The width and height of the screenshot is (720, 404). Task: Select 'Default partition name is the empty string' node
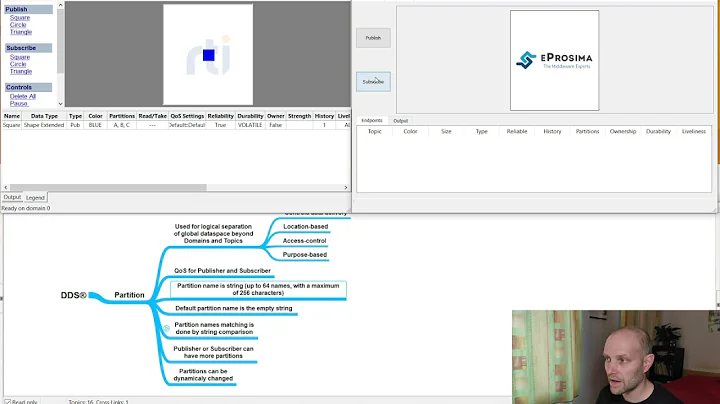234,309
